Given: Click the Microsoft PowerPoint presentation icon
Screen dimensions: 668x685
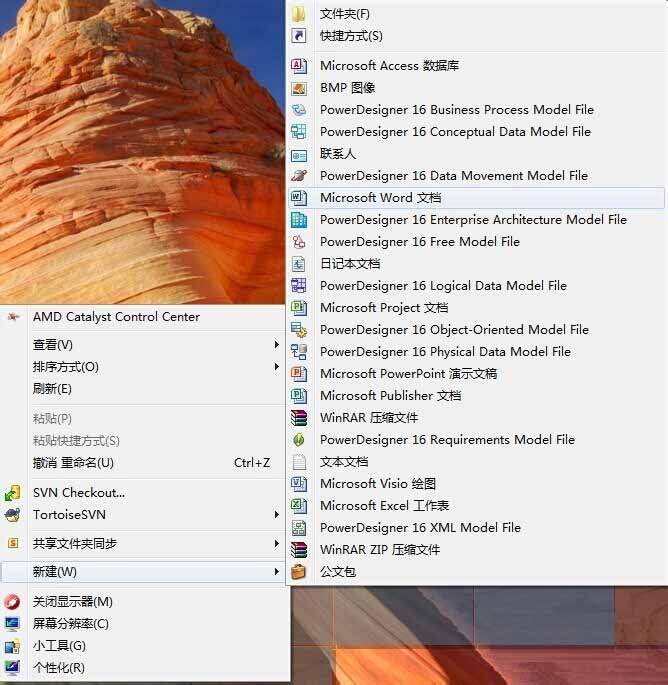Looking at the screenshot, I should click(299, 374).
